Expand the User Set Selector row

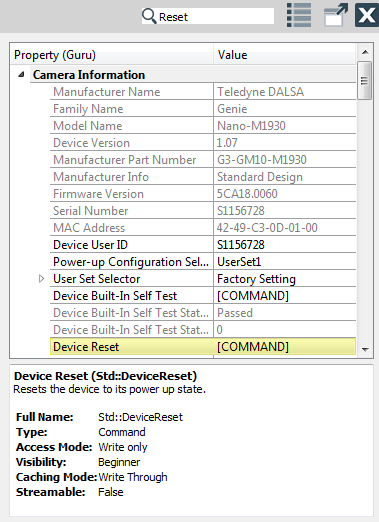click(41, 278)
